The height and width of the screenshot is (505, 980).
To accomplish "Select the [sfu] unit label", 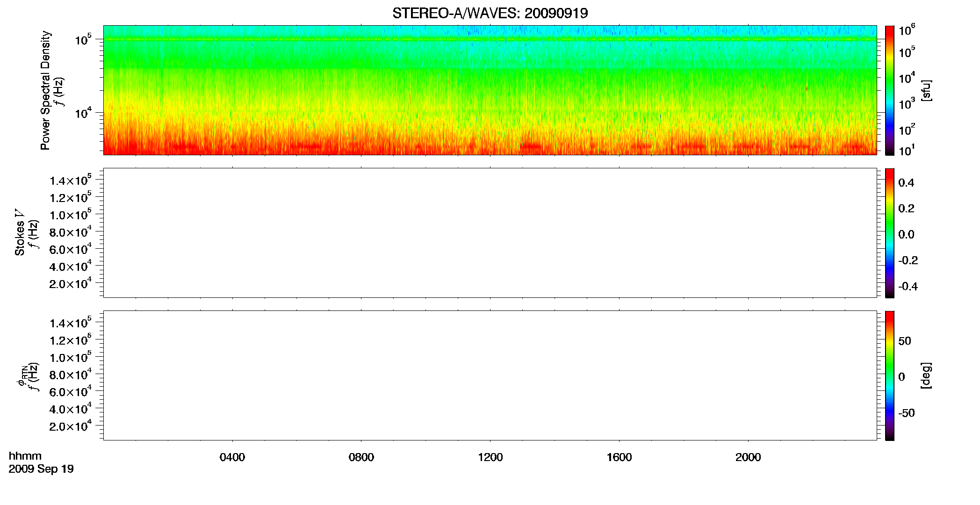I will pos(926,91).
